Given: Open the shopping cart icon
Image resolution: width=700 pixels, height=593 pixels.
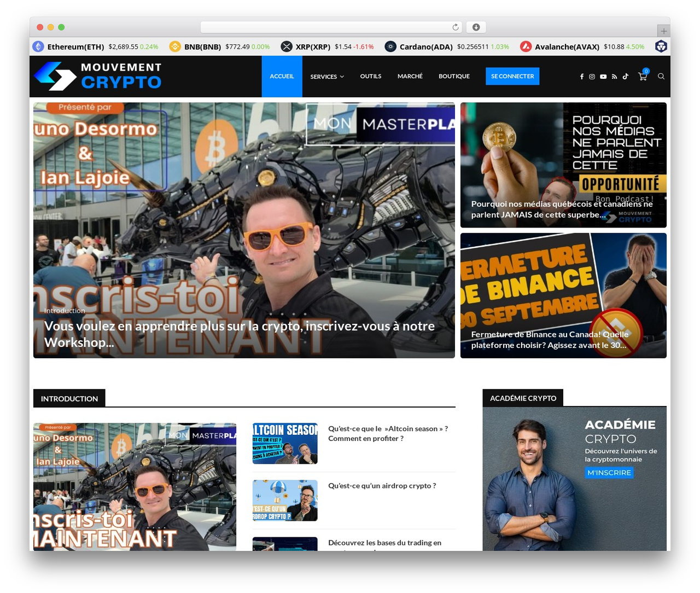Looking at the screenshot, I should click(643, 77).
